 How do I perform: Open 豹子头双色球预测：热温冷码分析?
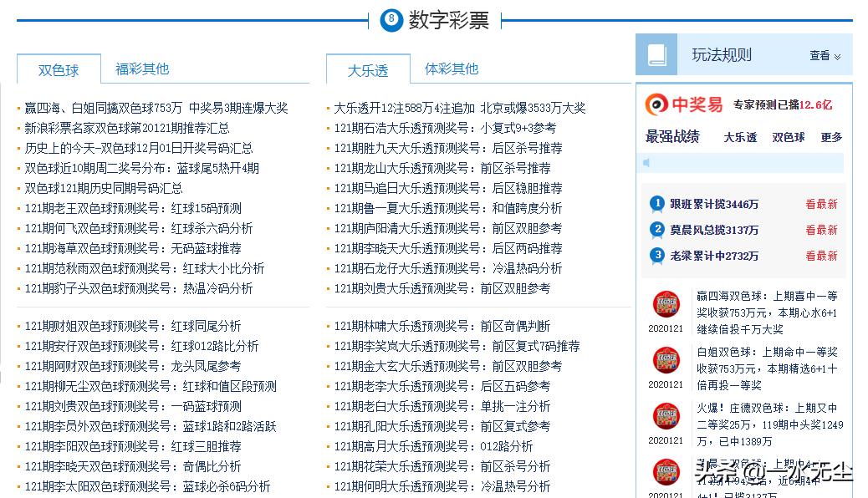[138, 288]
